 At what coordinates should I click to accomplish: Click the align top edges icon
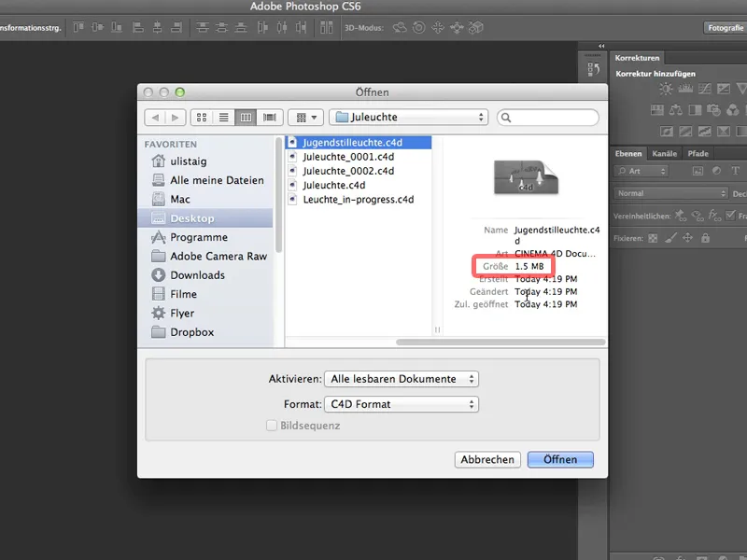(78, 27)
